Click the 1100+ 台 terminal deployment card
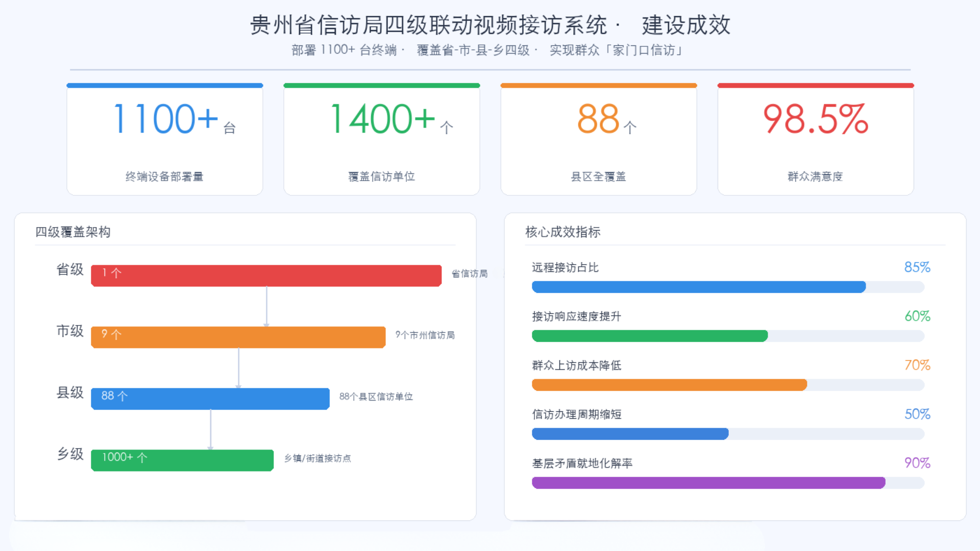The image size is (980, 551). [x=165, y=139]
